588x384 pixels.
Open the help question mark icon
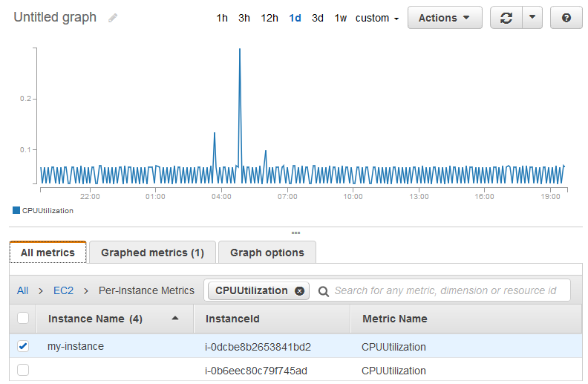pos(566,18)
